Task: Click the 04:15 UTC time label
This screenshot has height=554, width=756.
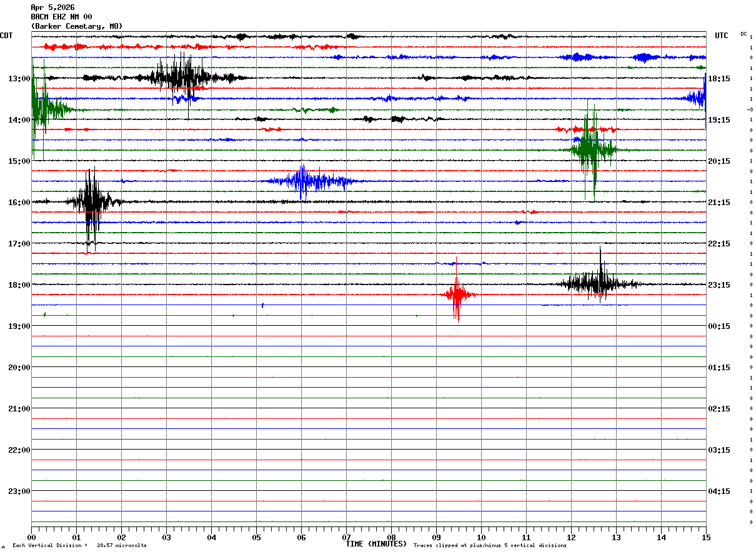Action: coord(720,491)
